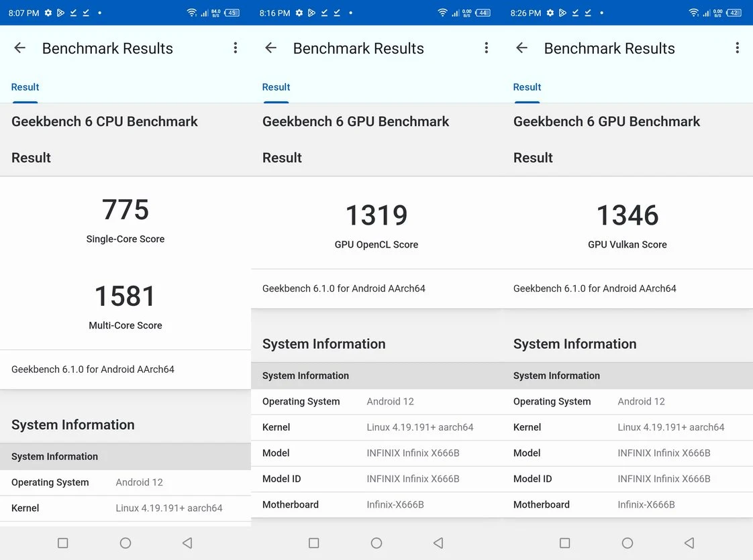Tap Wi-Fi icon in 8:26 PM status bar
Screen dimensions: 753x560
(693, 13)
